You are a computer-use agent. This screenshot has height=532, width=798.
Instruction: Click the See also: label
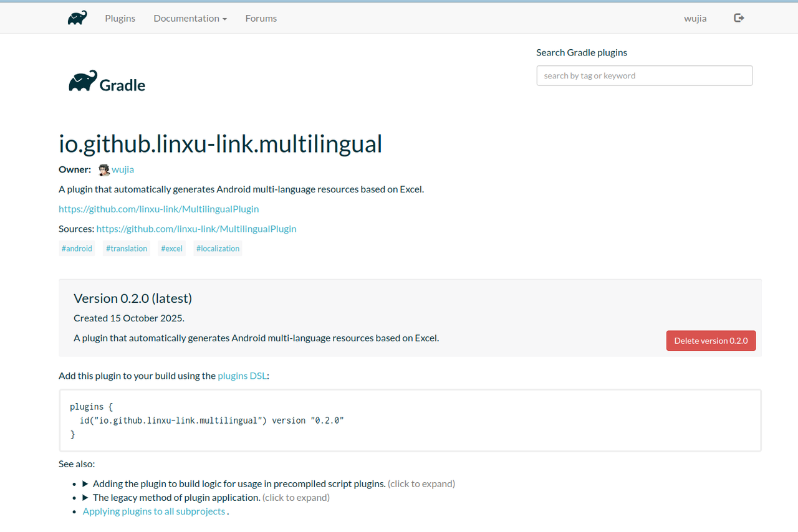(x=77, y=463)
